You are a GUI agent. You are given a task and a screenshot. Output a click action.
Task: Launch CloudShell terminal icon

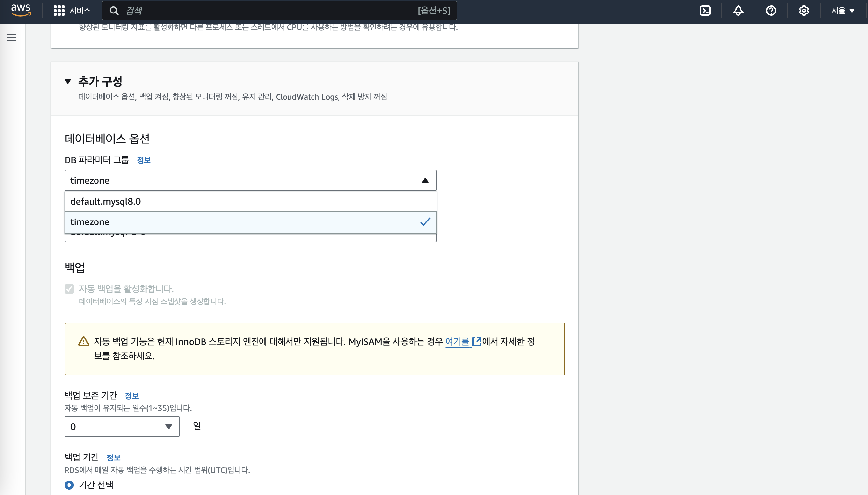[705, 11]
